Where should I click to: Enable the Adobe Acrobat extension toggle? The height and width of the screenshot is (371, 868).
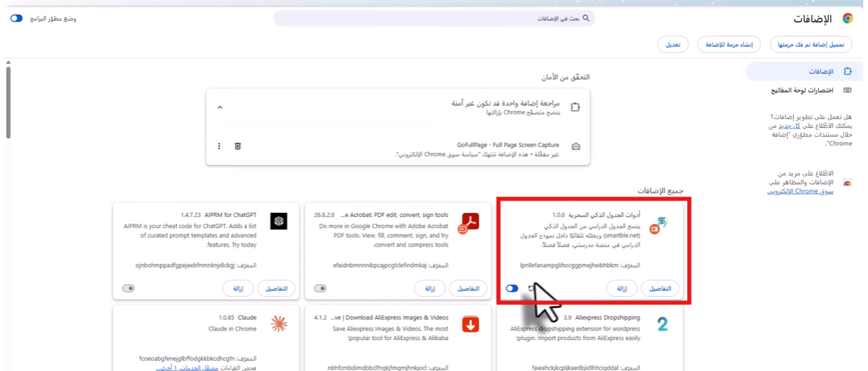[x=320, y=289]
